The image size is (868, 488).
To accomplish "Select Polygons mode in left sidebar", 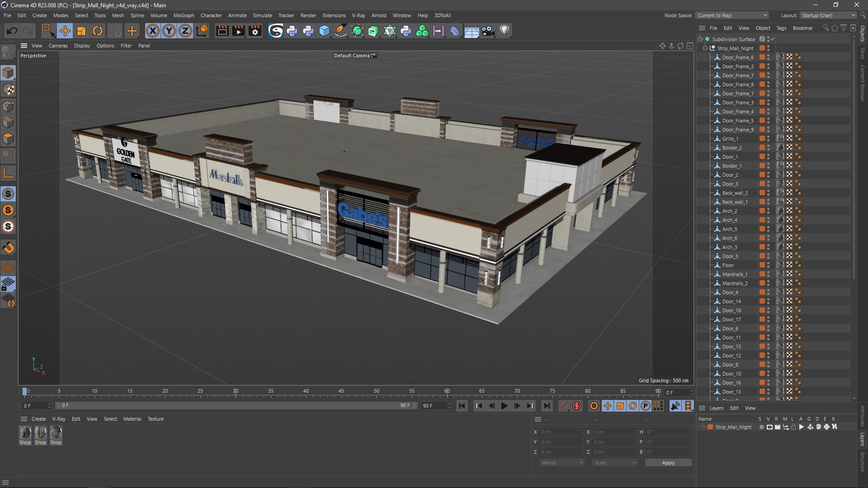I will click(9, 139).
